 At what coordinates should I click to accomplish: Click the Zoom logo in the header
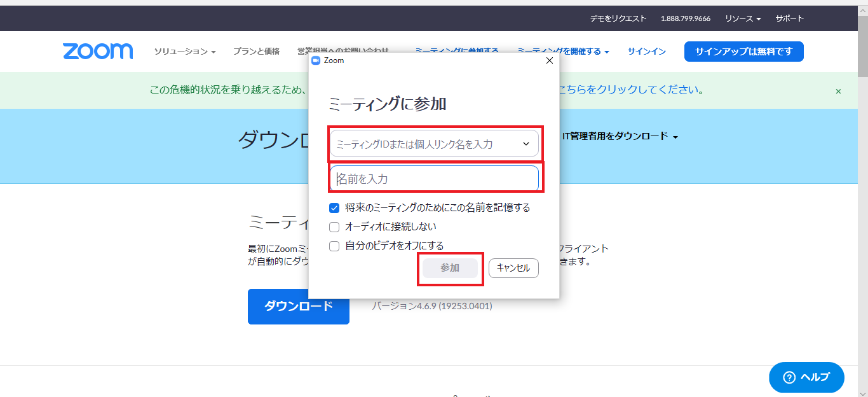[98, 52]
